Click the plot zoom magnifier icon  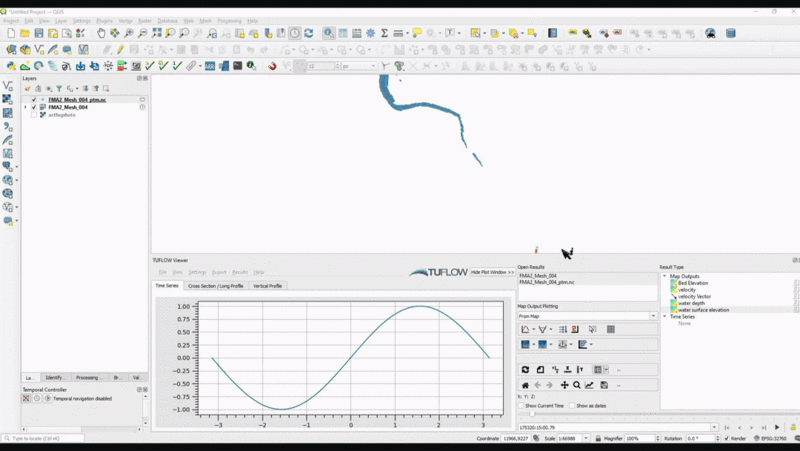click(577, 385)
